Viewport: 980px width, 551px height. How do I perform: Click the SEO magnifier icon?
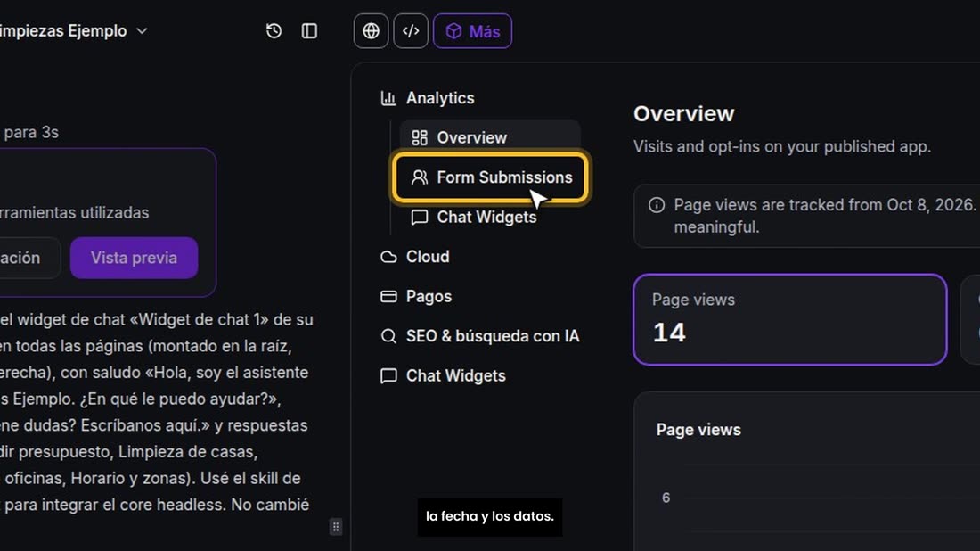pos(388,336)
